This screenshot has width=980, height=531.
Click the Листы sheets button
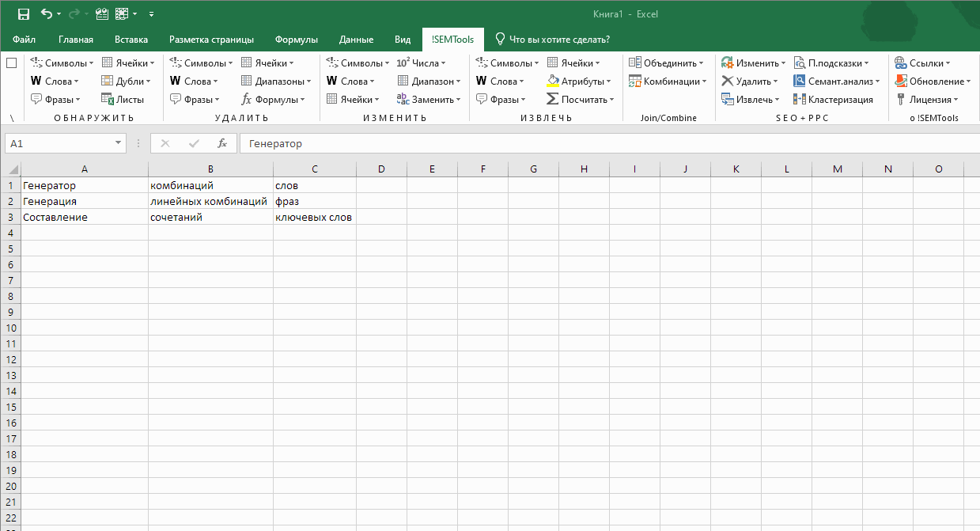(x=123, y=99)
